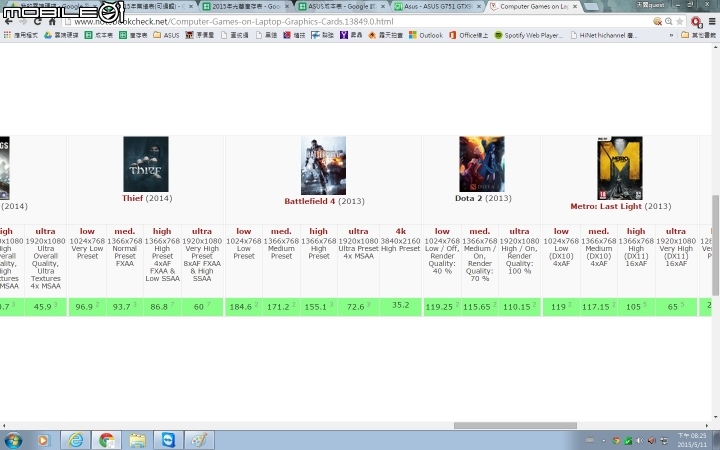Open the Chrome menu hamburger icon

[712, 22]
